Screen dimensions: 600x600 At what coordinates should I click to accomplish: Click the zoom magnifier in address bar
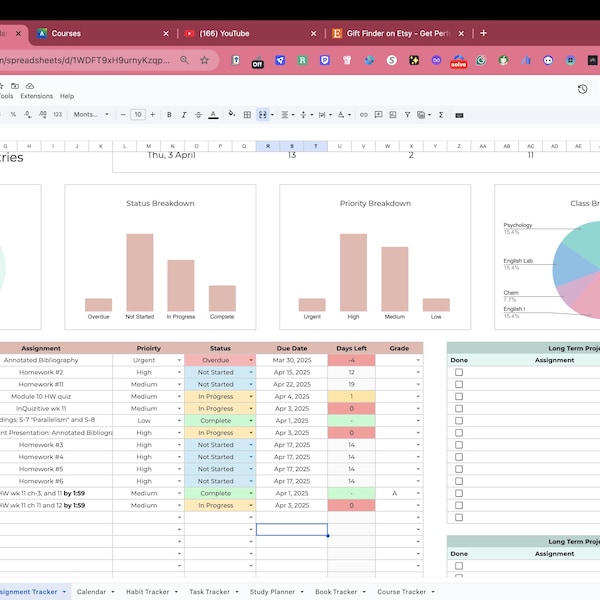[x=184, y=60]
